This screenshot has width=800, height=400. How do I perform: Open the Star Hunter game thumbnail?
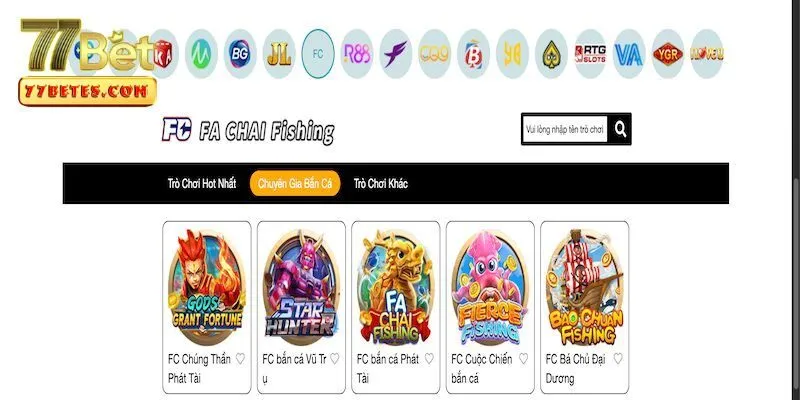[301, 288]
